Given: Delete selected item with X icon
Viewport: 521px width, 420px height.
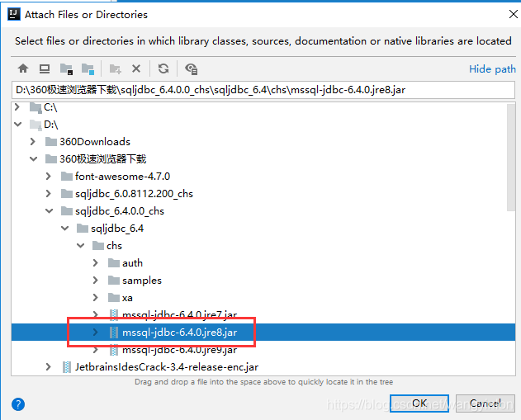Looking at the screenshot, I should 136,68.
